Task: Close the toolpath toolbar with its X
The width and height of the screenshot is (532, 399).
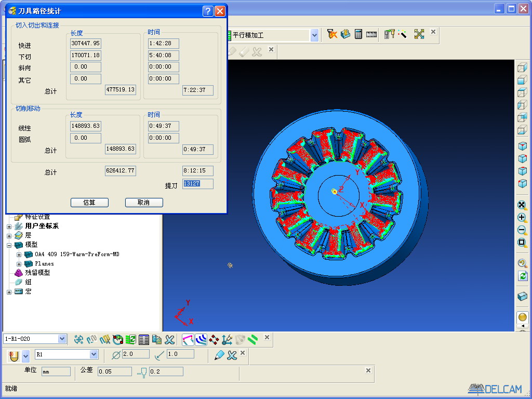Action: pyautogui.click(x=267, y=337)
